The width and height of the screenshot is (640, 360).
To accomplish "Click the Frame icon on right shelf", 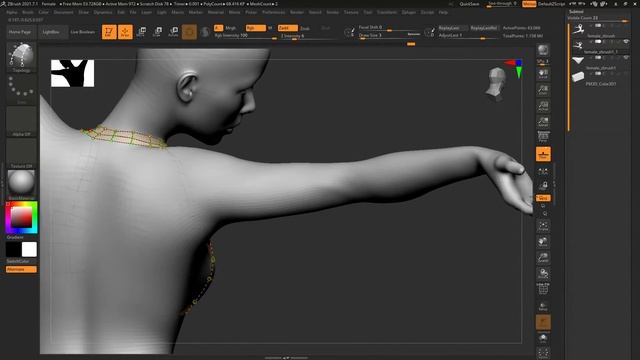I will click(543, 226).
